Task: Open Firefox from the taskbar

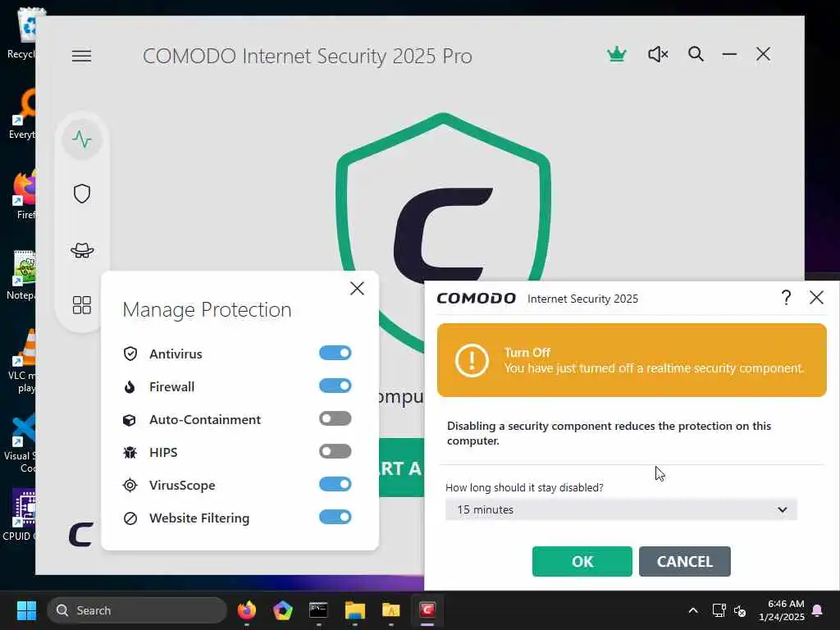Action: (246, 610)
